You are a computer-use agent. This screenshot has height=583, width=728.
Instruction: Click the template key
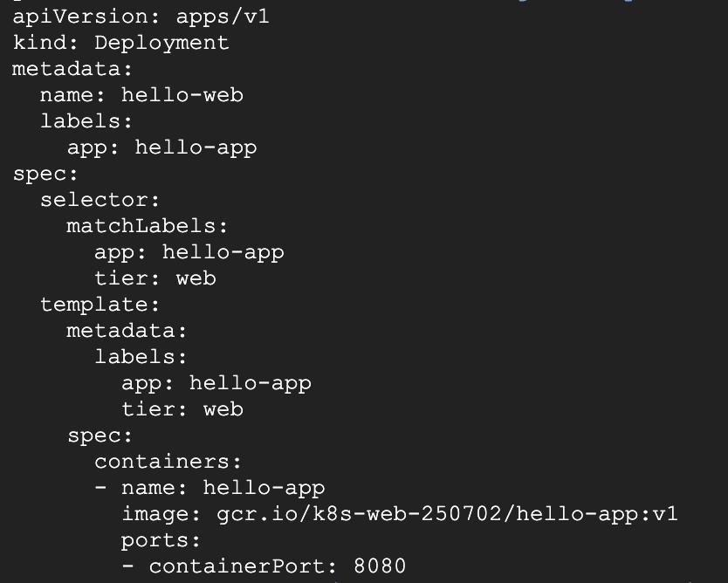[x=100, y=305]
